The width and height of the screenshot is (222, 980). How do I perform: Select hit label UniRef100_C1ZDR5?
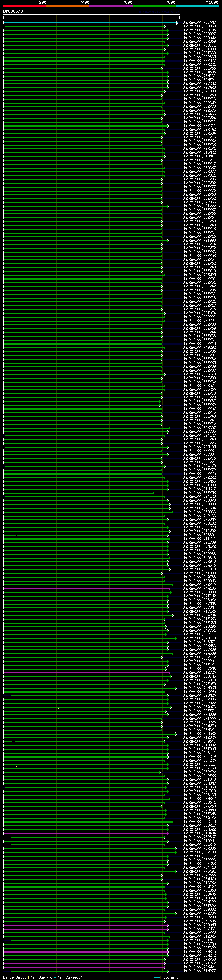pos(199,936)
